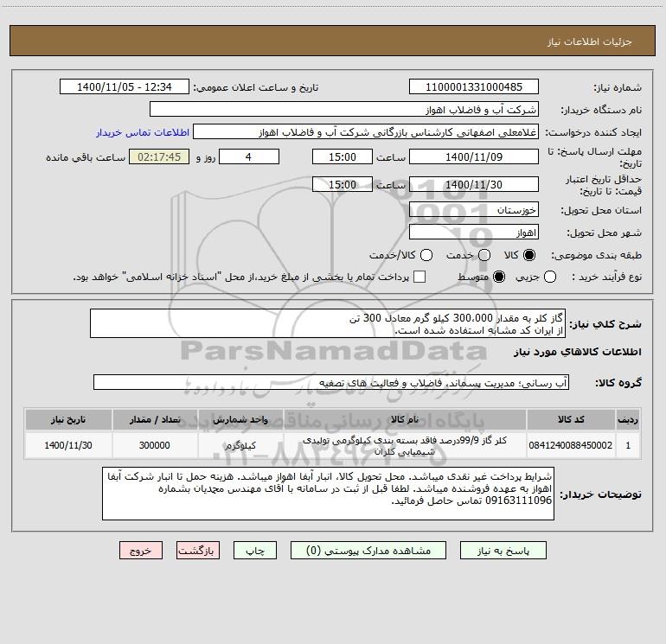
Task: Open the اطلاعات تماس خریدار link
Action: coord(143,132)
